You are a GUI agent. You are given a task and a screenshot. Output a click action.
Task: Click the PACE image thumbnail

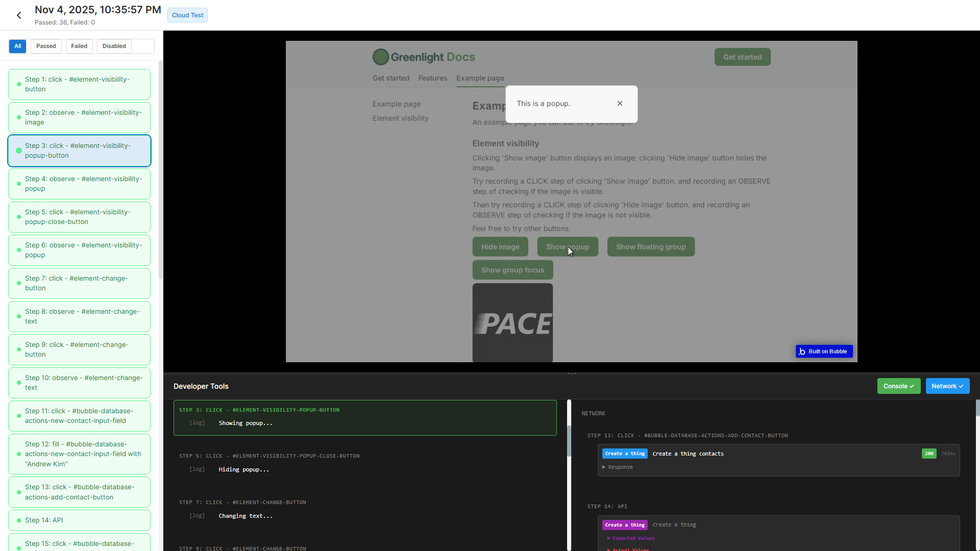tap(512, 322)
